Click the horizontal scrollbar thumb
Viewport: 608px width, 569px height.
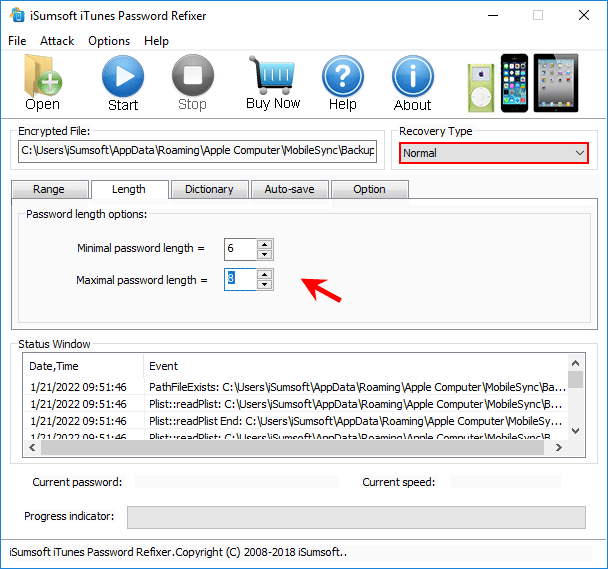click(292, 448)
